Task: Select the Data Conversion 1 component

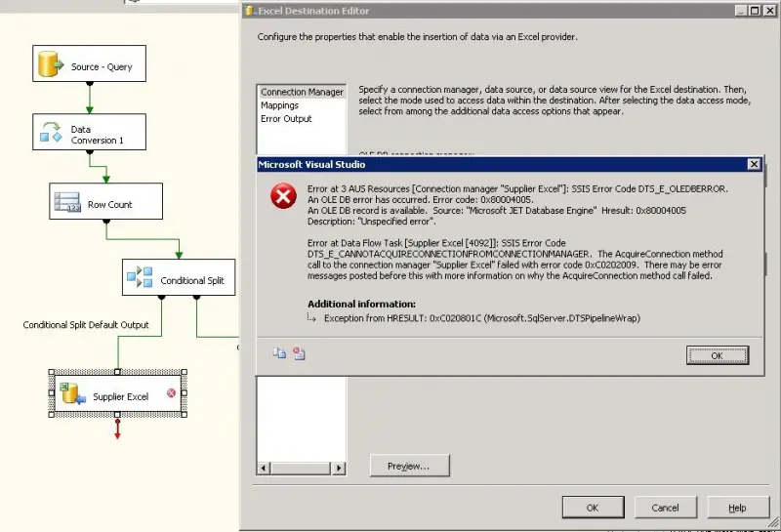Action: pos(89,132)
